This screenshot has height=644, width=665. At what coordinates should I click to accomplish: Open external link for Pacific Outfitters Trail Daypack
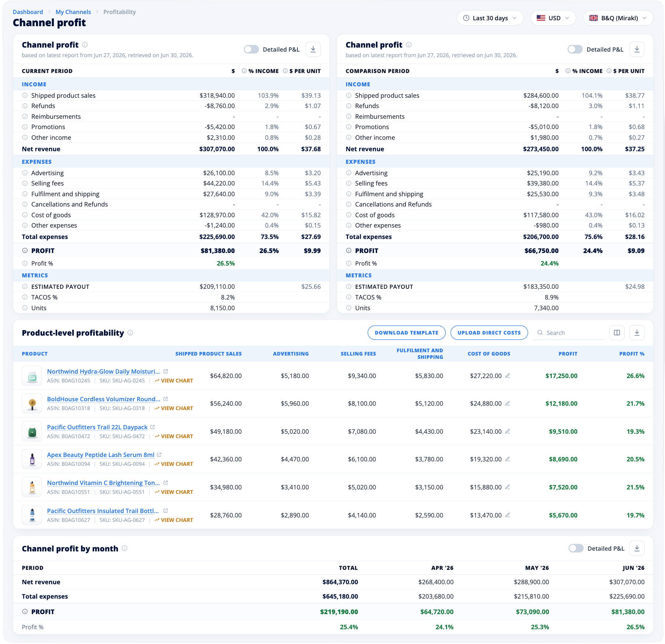(153, 427)
